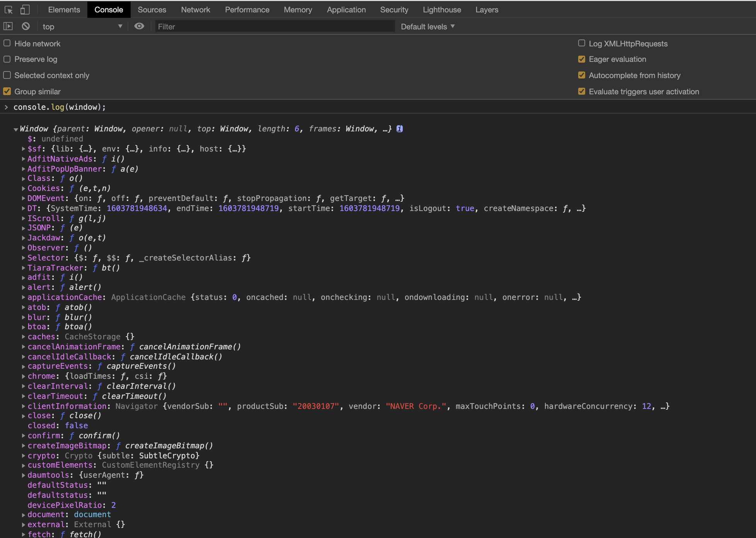
Task: Clear console with the ban icon
Action: tap(26, 26)
